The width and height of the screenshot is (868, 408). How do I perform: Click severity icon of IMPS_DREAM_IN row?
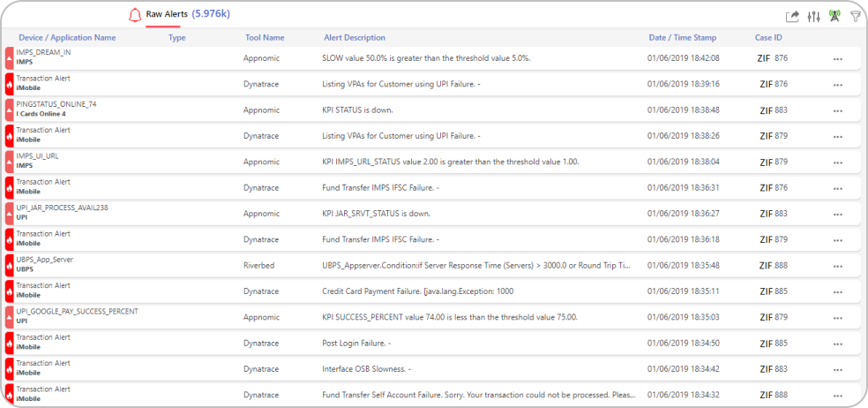pyautogui.click(x=9, y=58)
